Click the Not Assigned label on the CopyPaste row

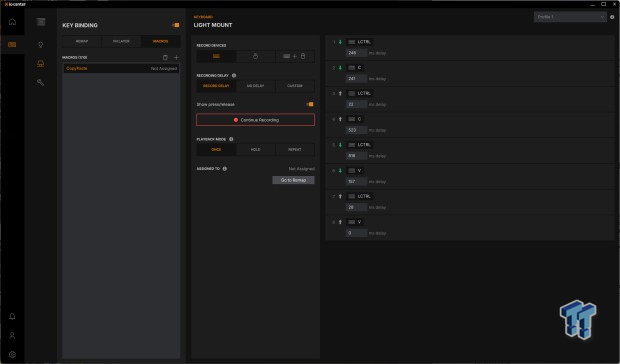coord(164,69)
